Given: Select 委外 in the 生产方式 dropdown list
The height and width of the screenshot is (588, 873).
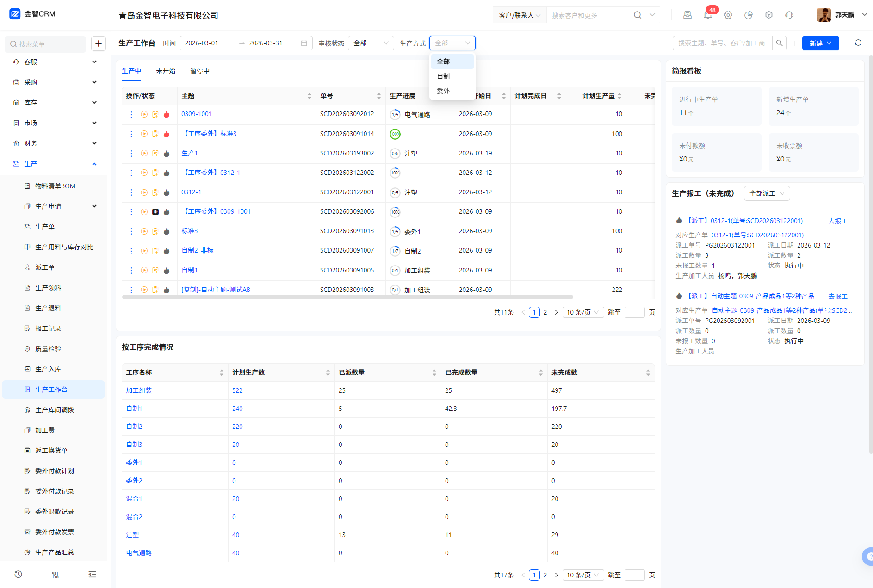Looking at the screenshot, I should pyautogui.click(x=443, y=91).
